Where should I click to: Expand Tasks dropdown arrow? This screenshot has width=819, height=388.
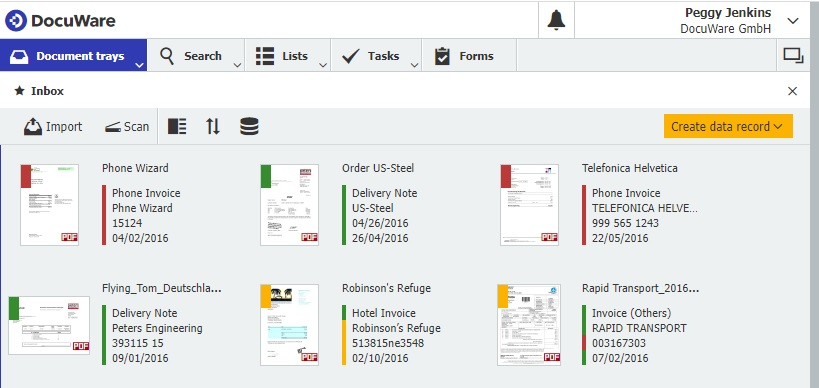(414, 65)
